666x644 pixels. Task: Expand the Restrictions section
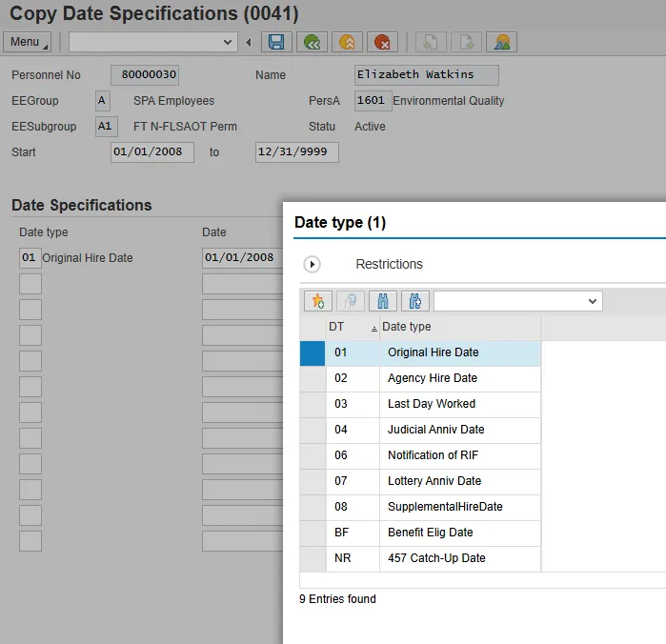tap(312, 264)
